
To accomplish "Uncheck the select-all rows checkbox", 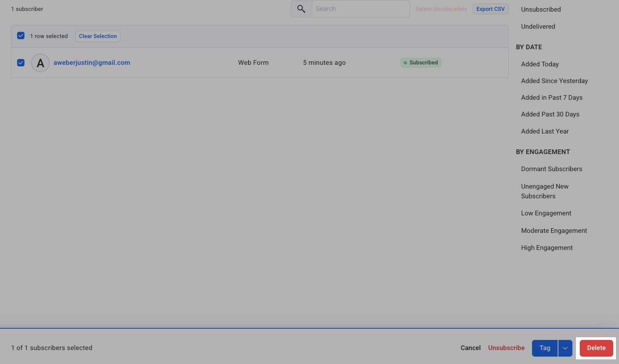I will click(x=21, y=36).
